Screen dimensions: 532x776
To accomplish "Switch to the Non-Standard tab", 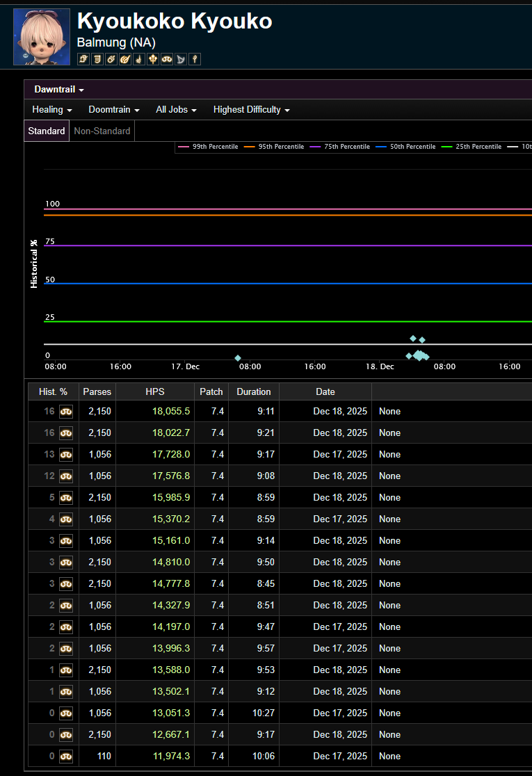I will 102,131.
